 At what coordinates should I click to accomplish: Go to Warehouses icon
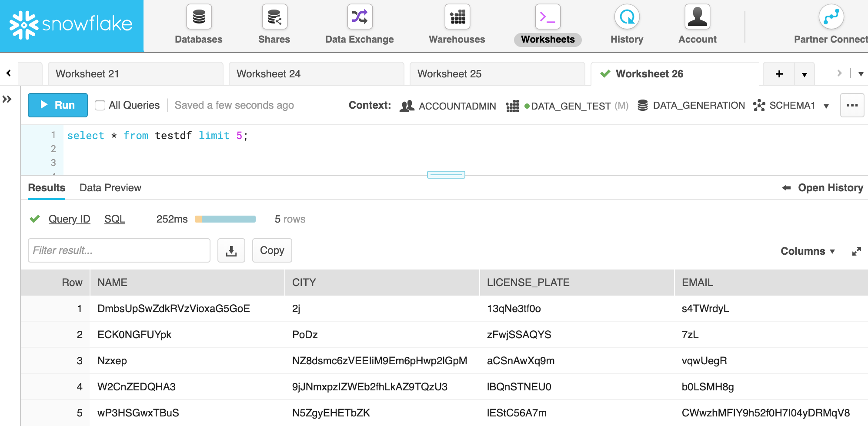457,17
